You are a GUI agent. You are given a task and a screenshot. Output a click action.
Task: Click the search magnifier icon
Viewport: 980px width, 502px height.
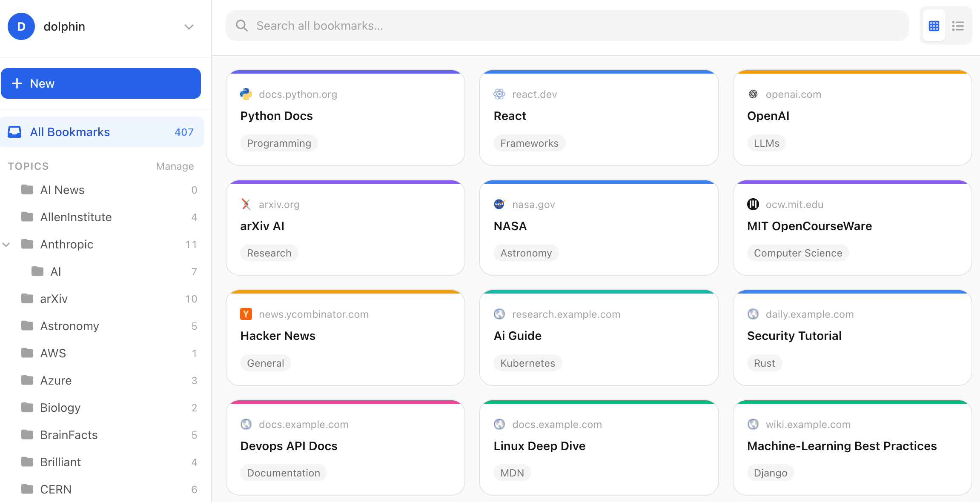point(242,26)
